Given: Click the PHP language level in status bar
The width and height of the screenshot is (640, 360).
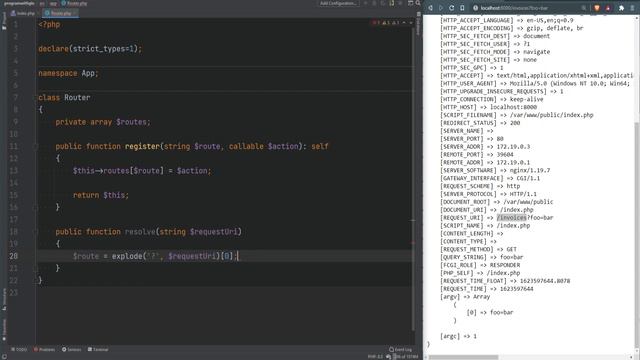Looking at the screenshot, I should 375,356.
